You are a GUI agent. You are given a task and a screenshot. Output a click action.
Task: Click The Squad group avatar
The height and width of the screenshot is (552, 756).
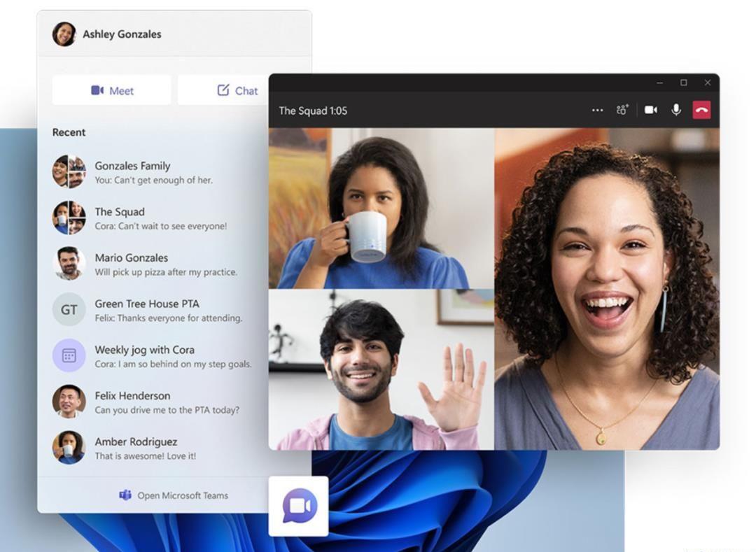point(69,218)
